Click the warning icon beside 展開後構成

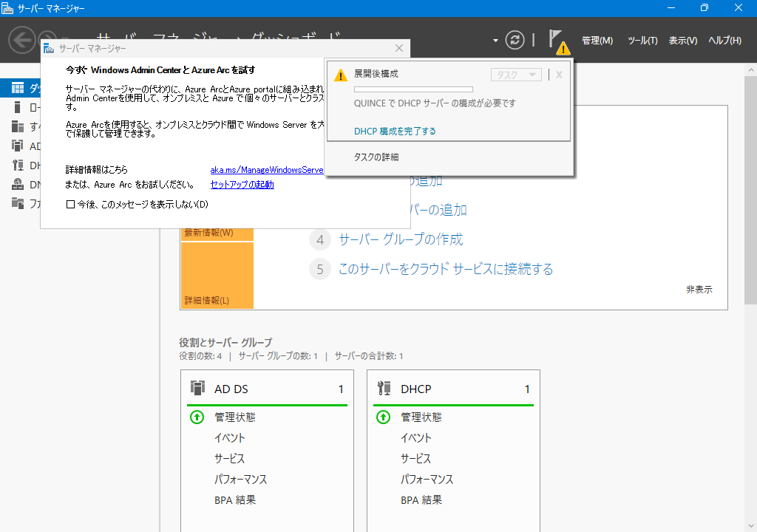click(340, 75)
